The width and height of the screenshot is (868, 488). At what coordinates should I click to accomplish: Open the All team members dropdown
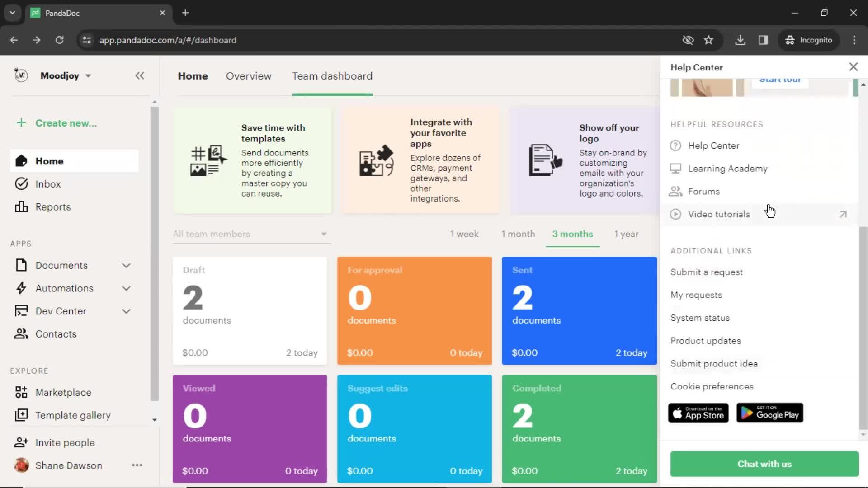[252, 234]
